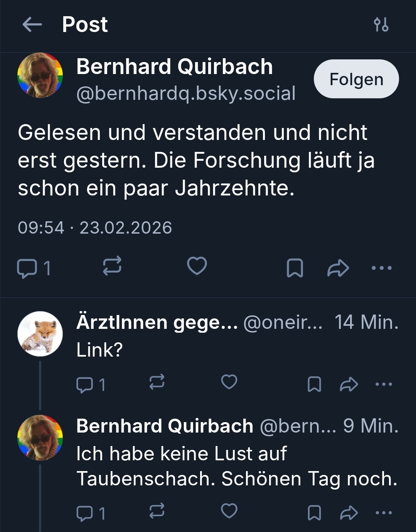Share the "Link?" reply
The image size is (416, 532).
coord(349,384)
